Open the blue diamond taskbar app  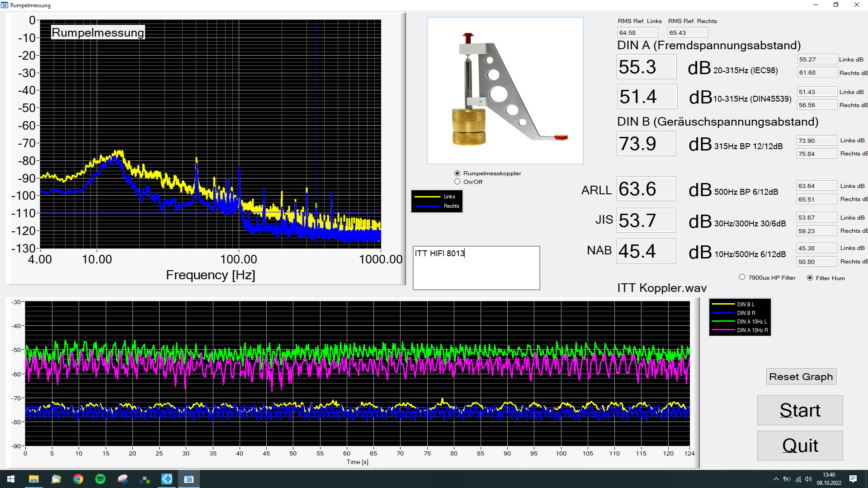click(x=167, y=479)
